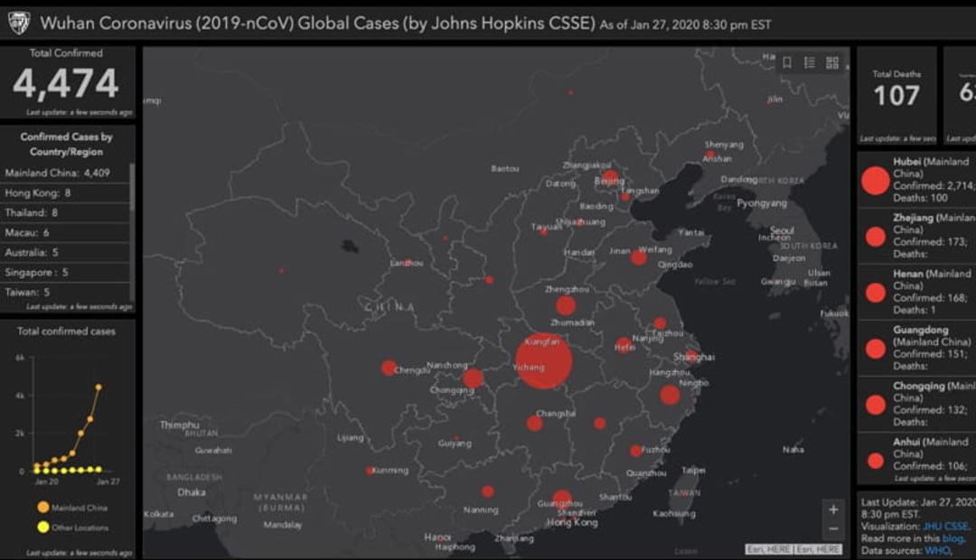Click the Total Confirmed 4,474 figure
976x560 pixels.
coord(66,84)
